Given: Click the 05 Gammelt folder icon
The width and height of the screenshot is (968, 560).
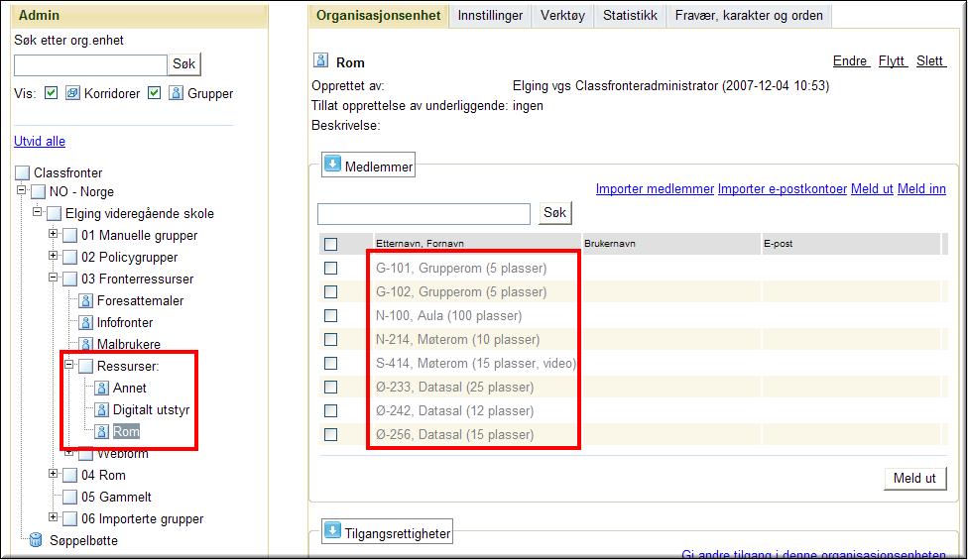Looking at the screenshot, I should pos(70,498).
